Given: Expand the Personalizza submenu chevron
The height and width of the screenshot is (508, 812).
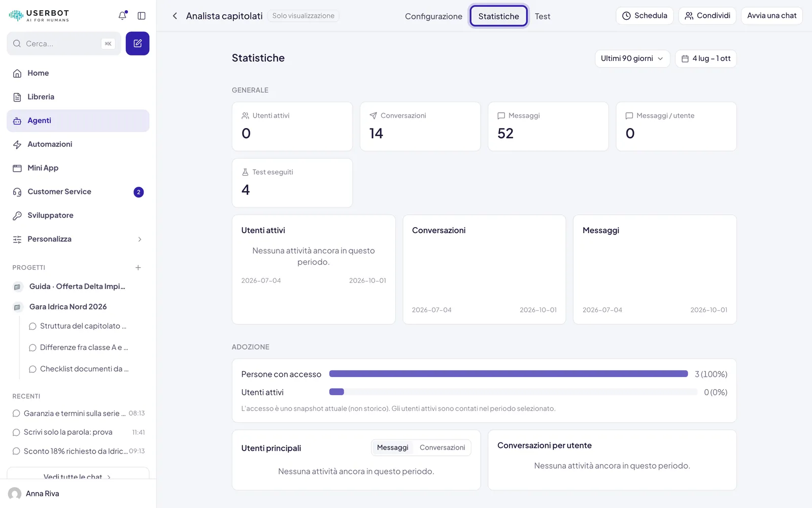Looking at the screenshot, I should [x=140, y=239].
